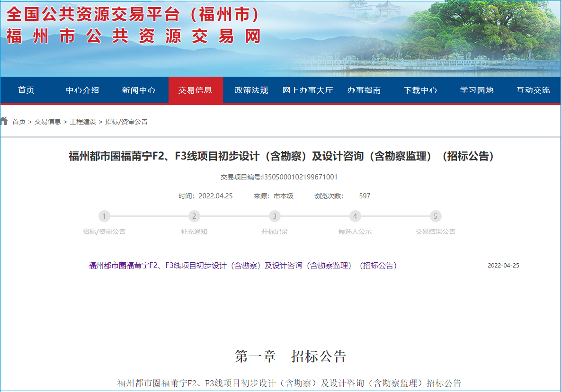Click the 福州市公共资源交易网 site title banner

tap(134, 36)
